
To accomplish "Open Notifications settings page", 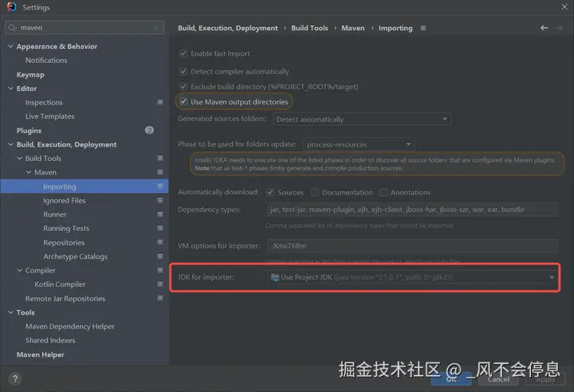I will coord(46,61).
